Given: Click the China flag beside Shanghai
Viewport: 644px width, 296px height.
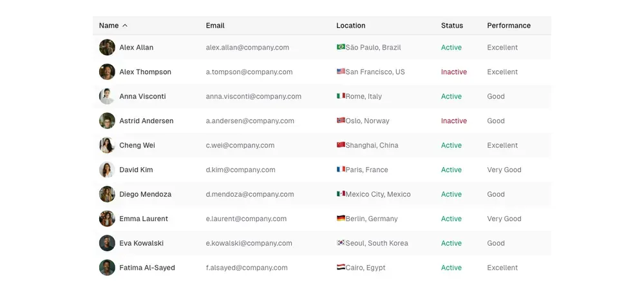Looking at the screenshot, I should [341, 145].
